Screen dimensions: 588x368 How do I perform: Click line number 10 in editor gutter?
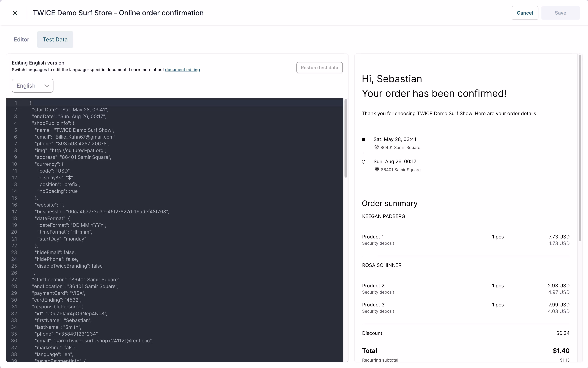[14, 164]
